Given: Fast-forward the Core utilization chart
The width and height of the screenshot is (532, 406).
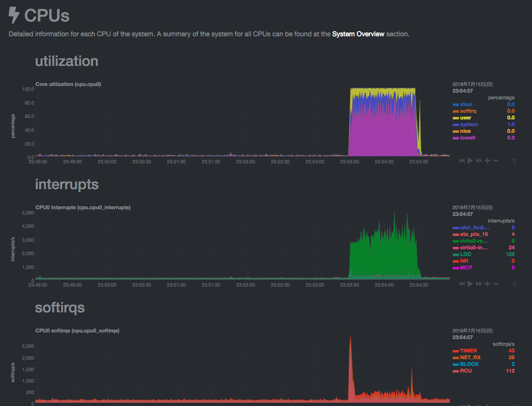Looking at the screenshot, I should 479,160.
